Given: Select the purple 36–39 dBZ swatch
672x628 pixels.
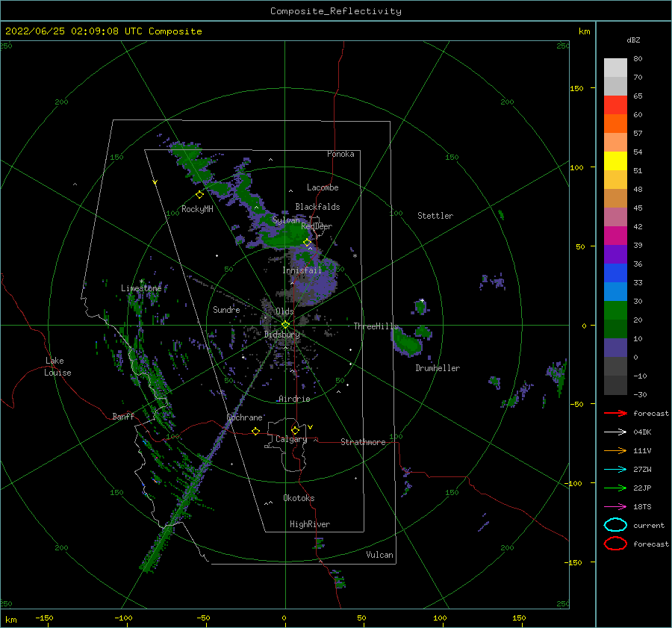Looking at the screenshot, I should click(615, 254).
